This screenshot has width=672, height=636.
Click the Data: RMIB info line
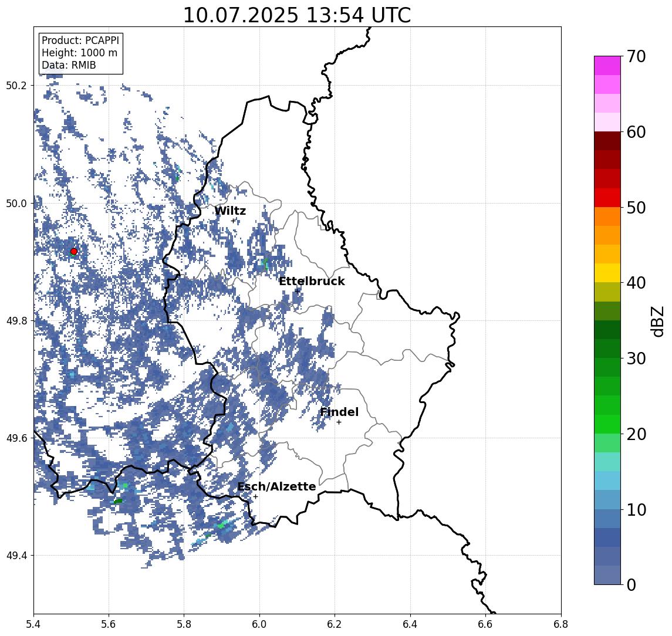point(69,65)
